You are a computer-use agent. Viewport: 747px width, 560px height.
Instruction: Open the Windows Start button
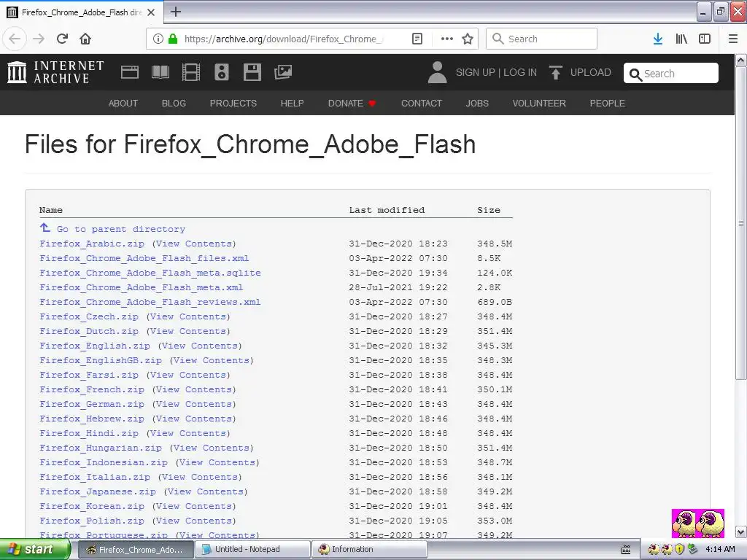pyautogui.click(x=35, y=550)
